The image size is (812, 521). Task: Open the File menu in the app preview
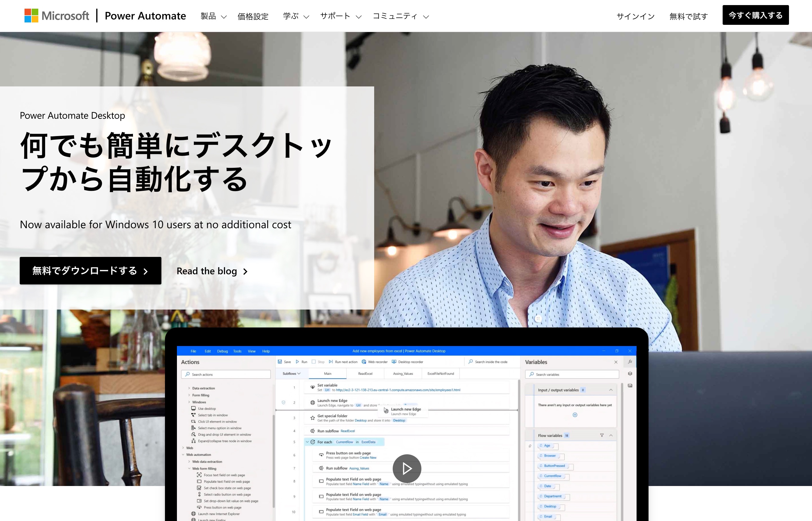[x=193, y=351]
